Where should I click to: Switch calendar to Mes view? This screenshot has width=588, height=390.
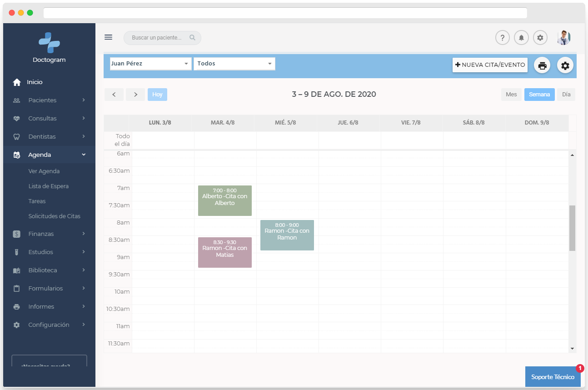[511, 95]
